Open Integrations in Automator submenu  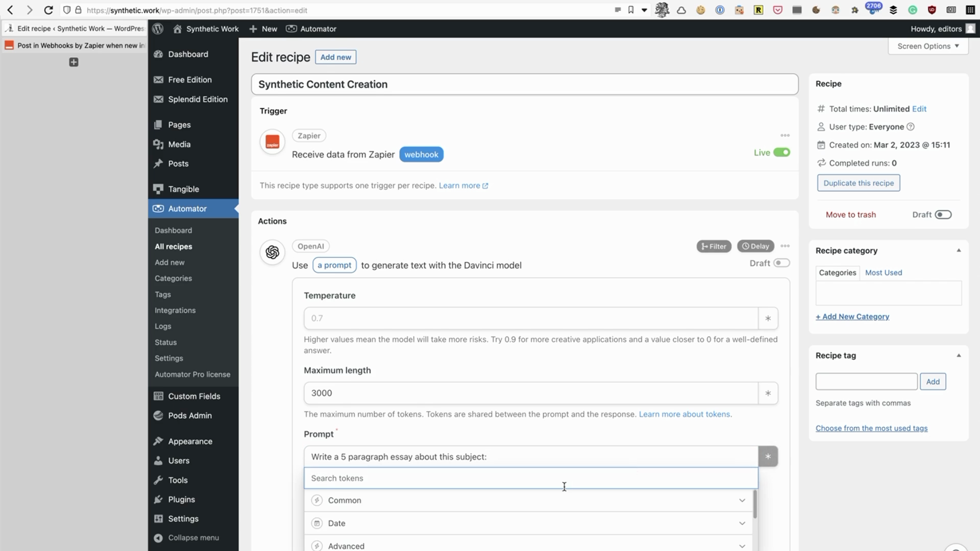[x=175, y=310]
